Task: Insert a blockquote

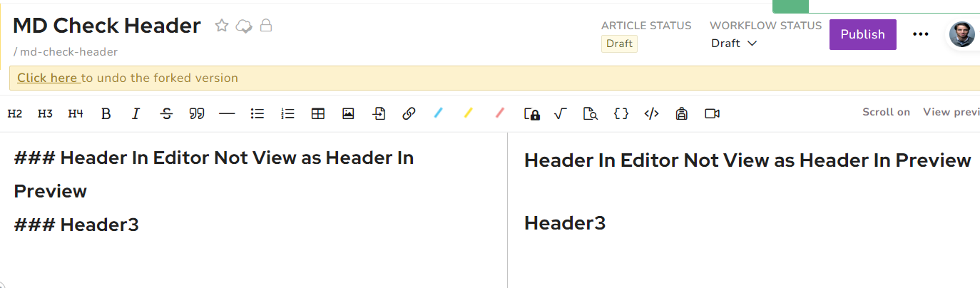Action: (196, 113)
